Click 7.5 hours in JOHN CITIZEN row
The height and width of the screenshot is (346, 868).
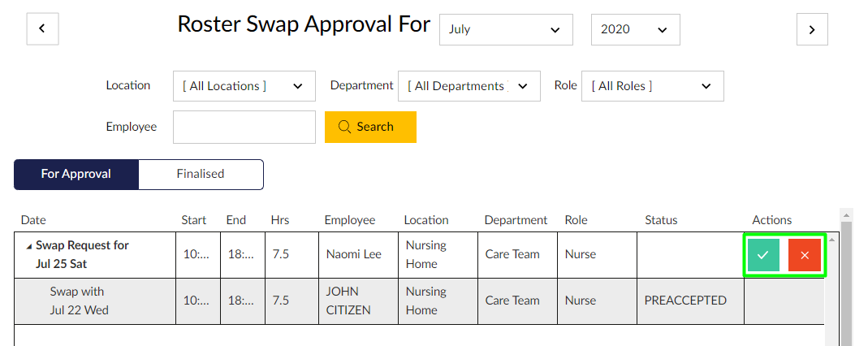[291, 301]
